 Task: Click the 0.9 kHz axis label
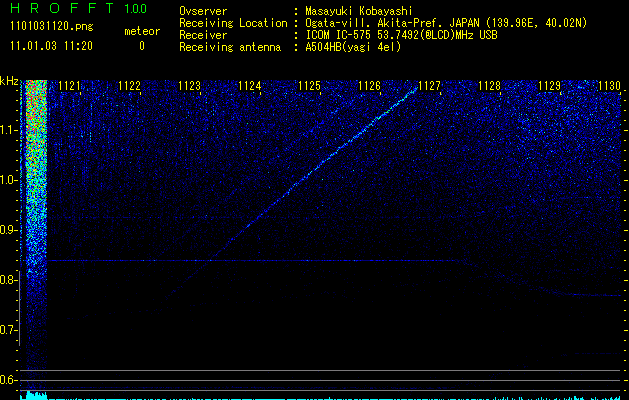click(9, 230)
